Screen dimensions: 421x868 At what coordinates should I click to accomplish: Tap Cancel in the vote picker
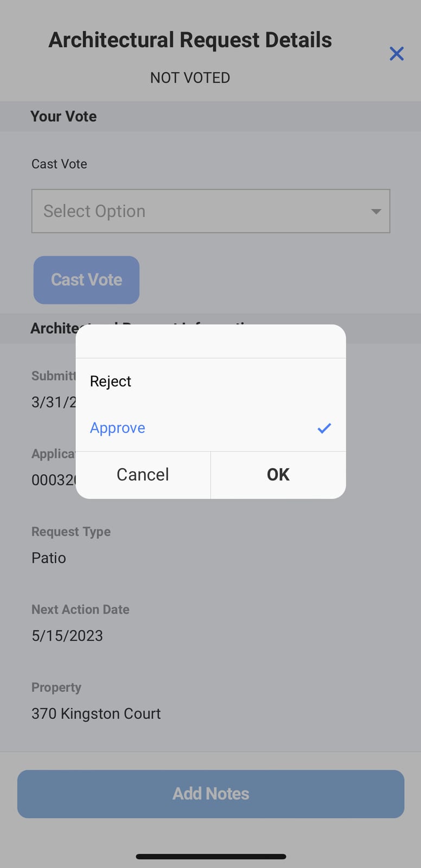[x=143, y=475]
